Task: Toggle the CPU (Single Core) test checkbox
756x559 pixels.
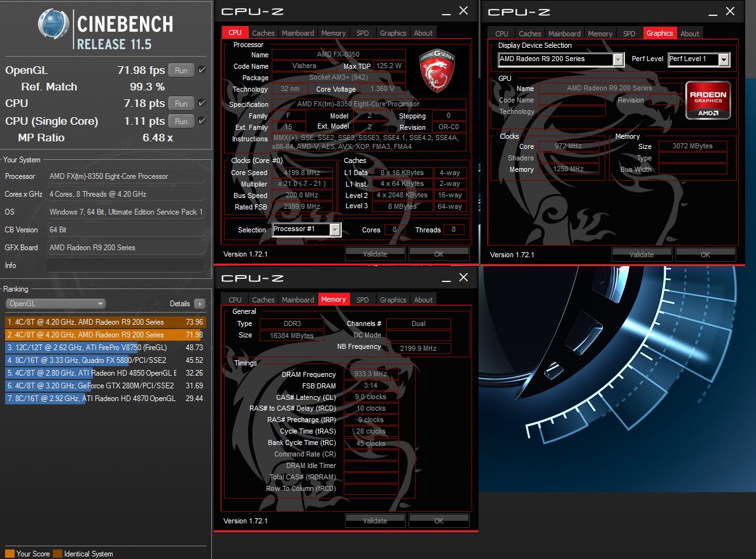Action: [x=202, y=120]
